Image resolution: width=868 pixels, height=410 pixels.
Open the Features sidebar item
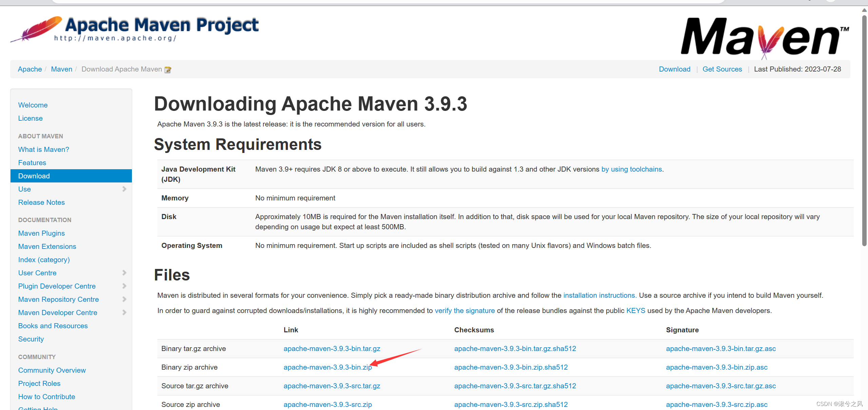click(32, 163)
